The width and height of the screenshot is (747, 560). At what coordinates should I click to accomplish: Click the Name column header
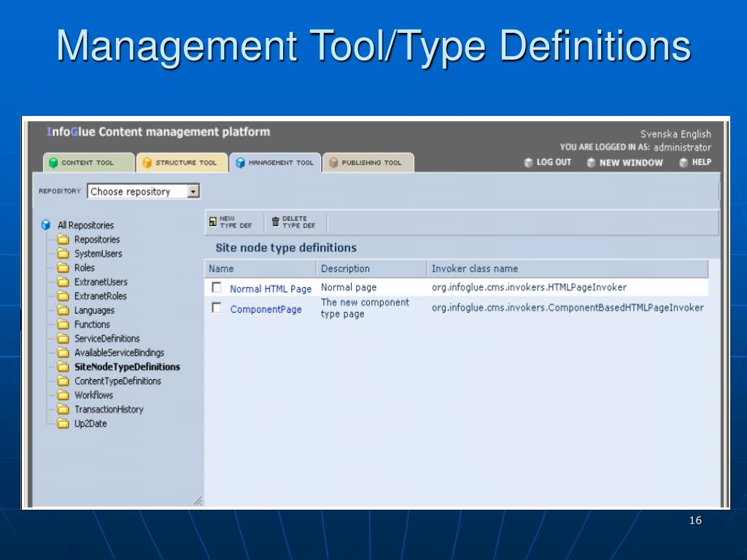pos(221,268)
